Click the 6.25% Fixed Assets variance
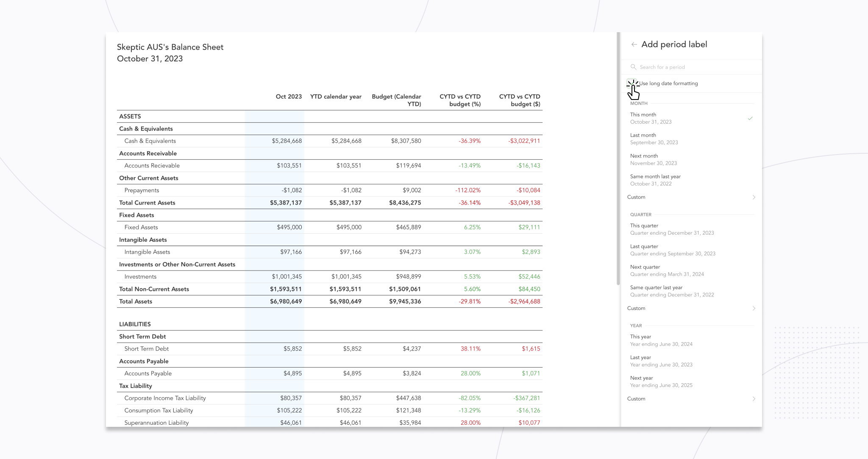 point(472,227)
